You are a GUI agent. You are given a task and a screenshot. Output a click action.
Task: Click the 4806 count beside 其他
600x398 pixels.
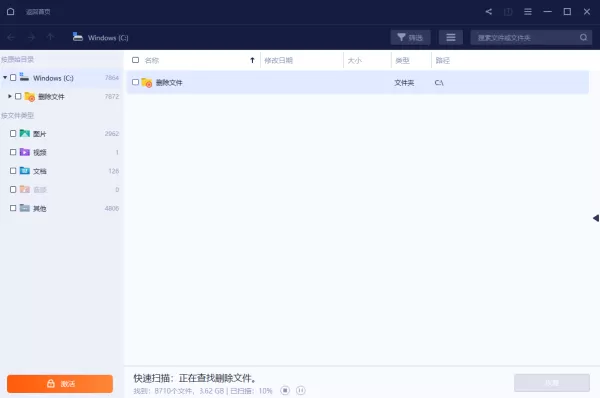coord(112,208)
